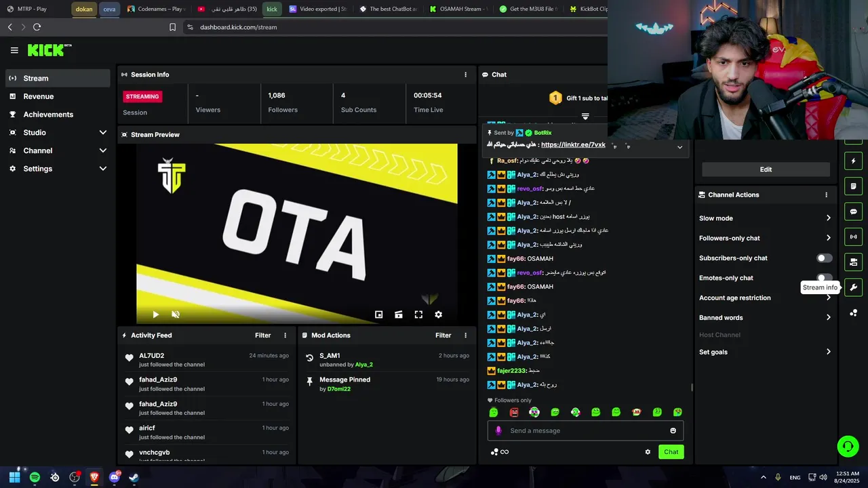Viewport: 868px width, 488px height.
Task: Click the browser reload icon
Action: click(x=37, y=27)
